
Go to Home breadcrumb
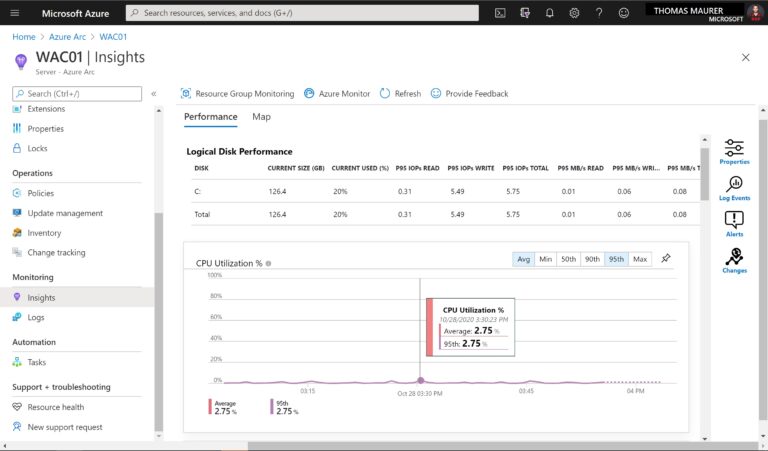24,37
